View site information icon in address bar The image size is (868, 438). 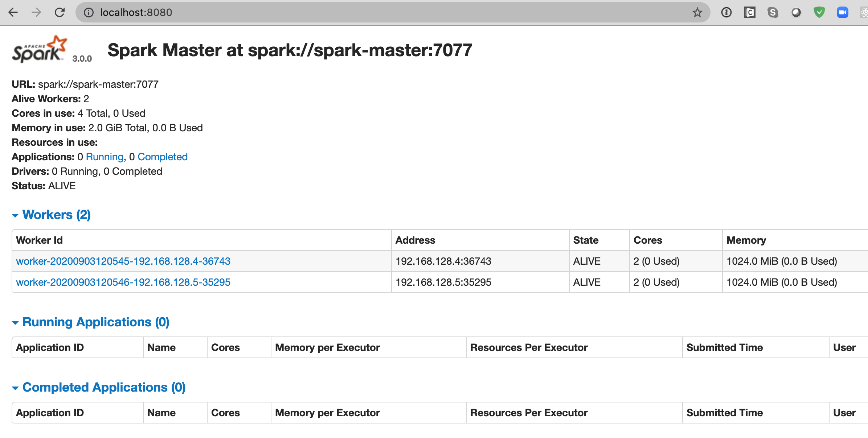(x=89, y=13)
